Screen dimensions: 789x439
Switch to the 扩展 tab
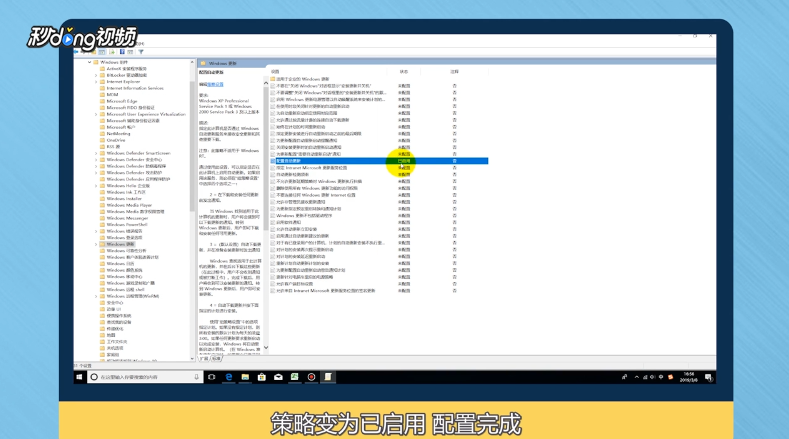(204, 359)
